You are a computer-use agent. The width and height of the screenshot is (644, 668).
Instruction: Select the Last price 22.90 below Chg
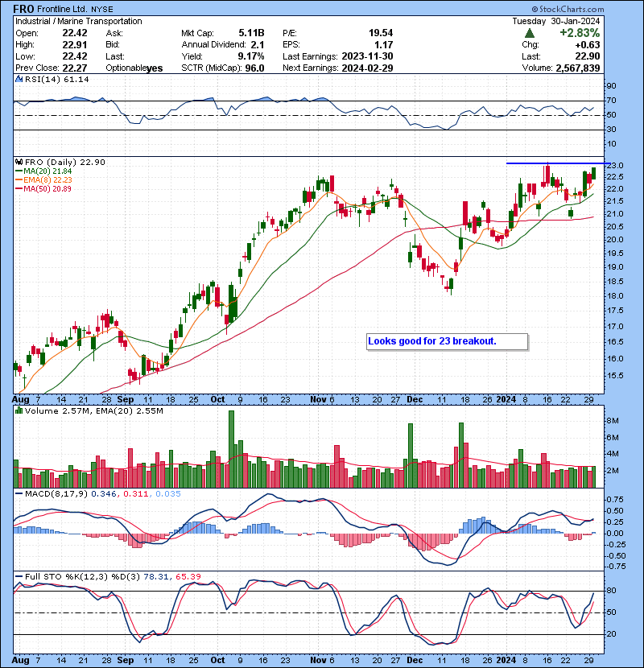click(x=588, y=56)
